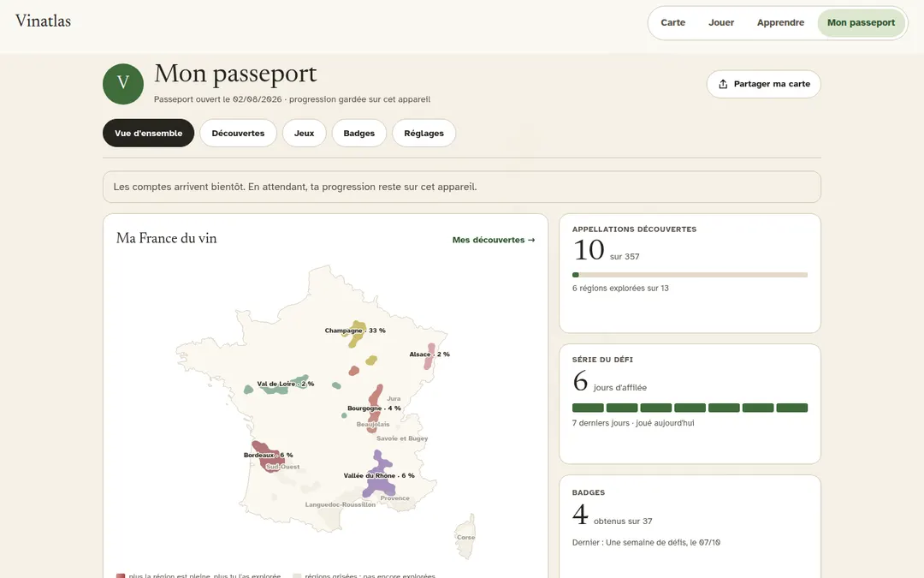Click the green V avatar

tap(123, 84)
